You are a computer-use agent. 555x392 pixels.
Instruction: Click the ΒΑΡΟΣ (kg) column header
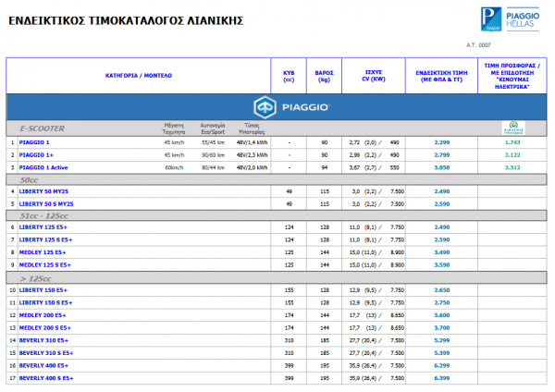325,76
